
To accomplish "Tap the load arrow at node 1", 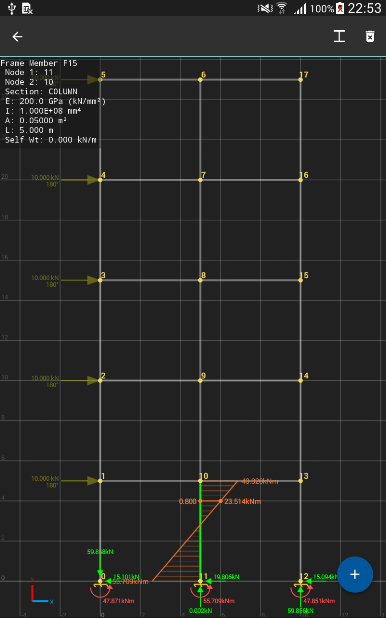I will click(x=80, y=481).
